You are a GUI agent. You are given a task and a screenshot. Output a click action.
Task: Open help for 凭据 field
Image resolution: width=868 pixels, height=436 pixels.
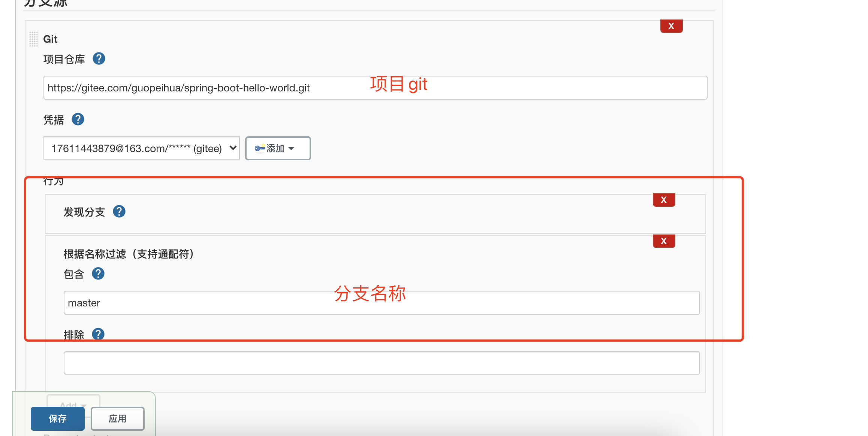pyautogui.click(x=78, y=119)
